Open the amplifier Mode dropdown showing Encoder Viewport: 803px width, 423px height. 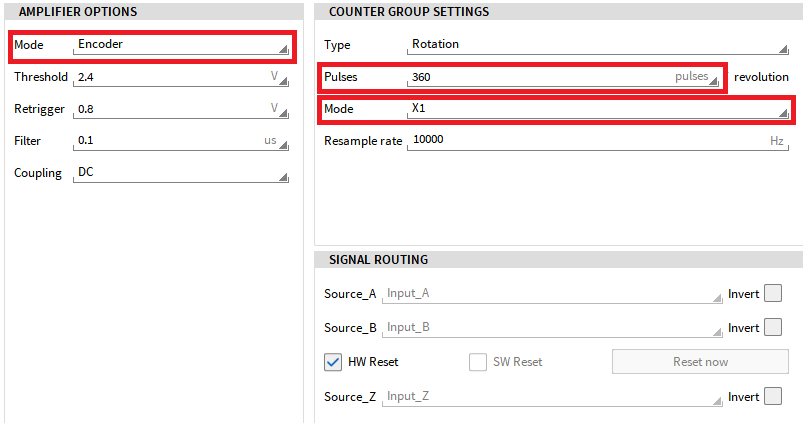[x=180, y=45]
